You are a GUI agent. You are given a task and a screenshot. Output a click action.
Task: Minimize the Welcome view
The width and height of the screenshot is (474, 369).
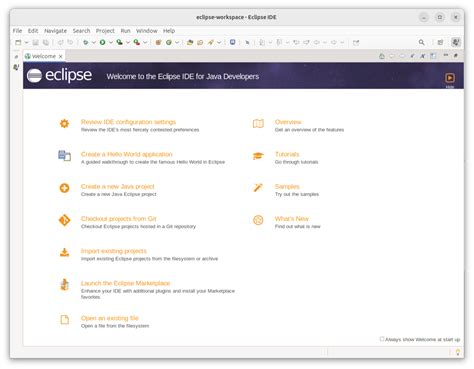(446, 55)
